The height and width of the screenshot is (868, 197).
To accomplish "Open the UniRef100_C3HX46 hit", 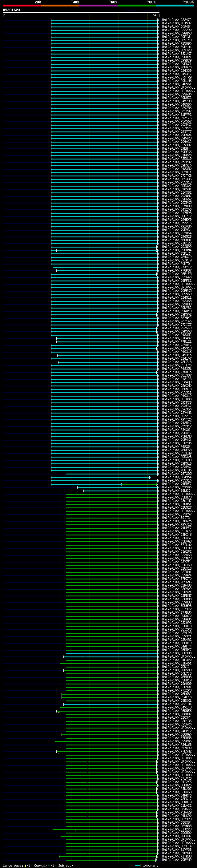I will pos(176,535).
